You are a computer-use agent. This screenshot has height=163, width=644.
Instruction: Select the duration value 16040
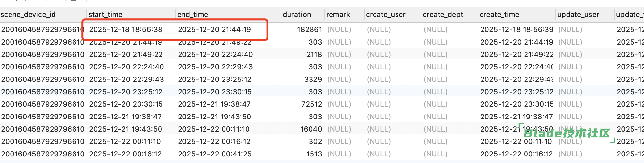click(x=311, y=129)
